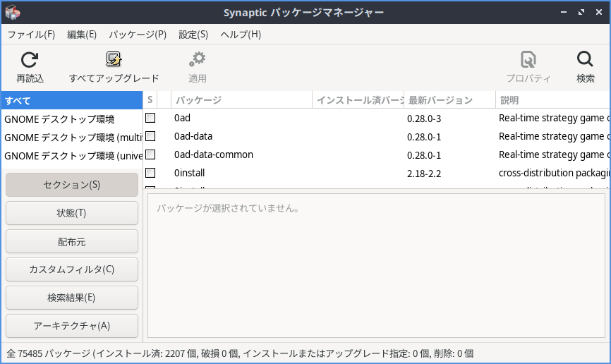Viewport: 611px width, 364px height.
Task: Select 'GNOME デスクトップ環境' in the section list
Action: pos(59,119)
